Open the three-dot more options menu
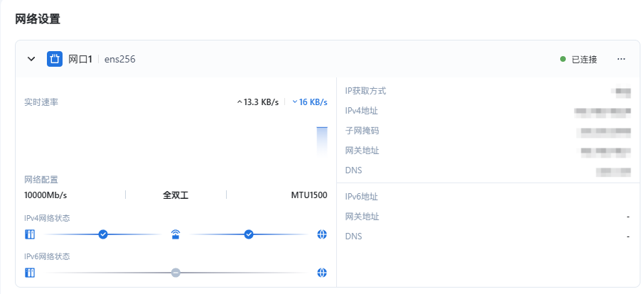This screenshot has height=294, width=644. [621, 59]
